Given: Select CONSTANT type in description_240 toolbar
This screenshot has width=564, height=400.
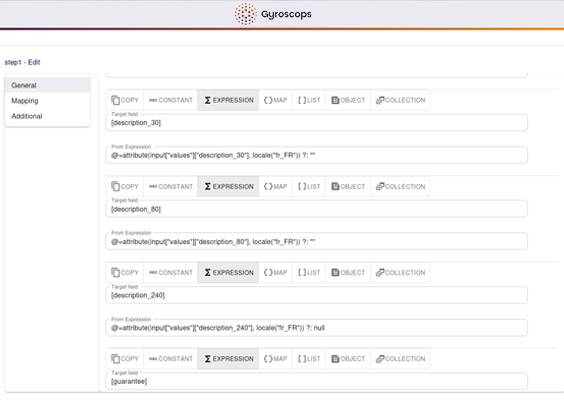Looking at the screenshot, I should point(170,273).
